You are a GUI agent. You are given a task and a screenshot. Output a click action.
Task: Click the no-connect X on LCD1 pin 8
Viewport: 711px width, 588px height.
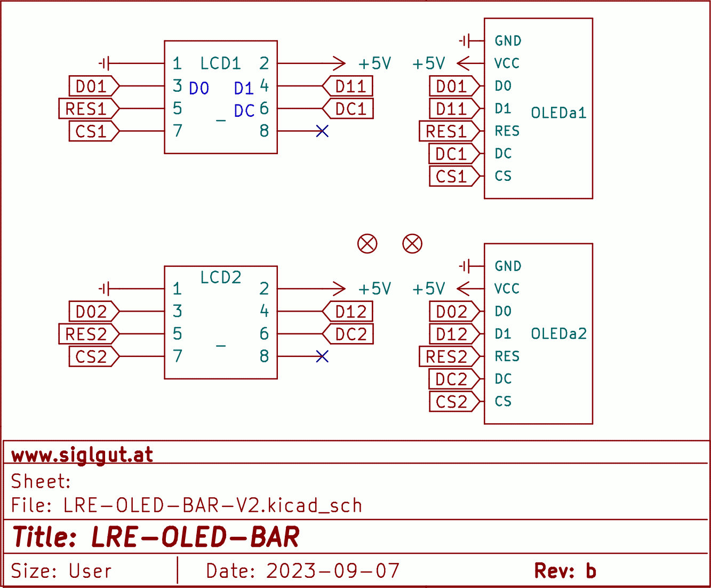pos(322,131)
